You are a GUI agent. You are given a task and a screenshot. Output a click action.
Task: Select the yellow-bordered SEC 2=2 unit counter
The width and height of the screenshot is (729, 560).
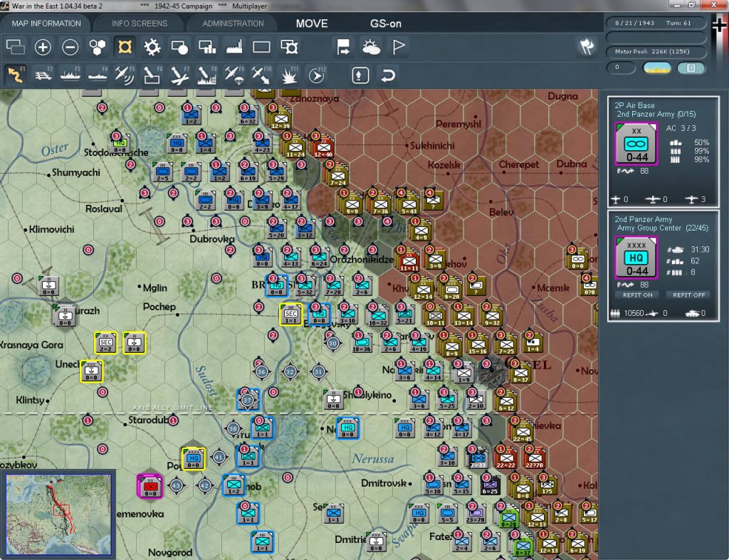[x=106, y=343]
